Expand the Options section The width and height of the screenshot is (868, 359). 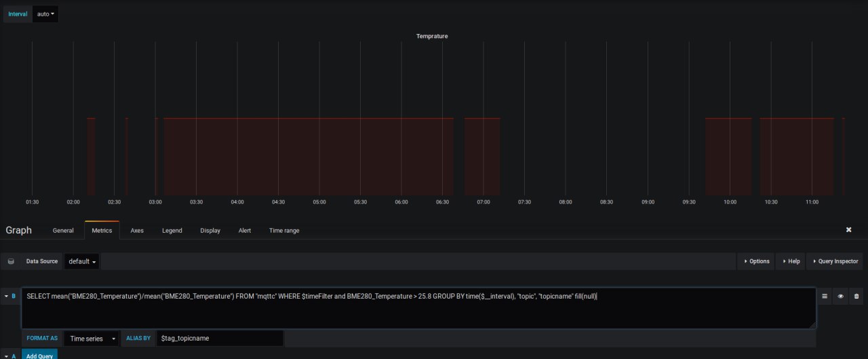(x=757, y=261)
